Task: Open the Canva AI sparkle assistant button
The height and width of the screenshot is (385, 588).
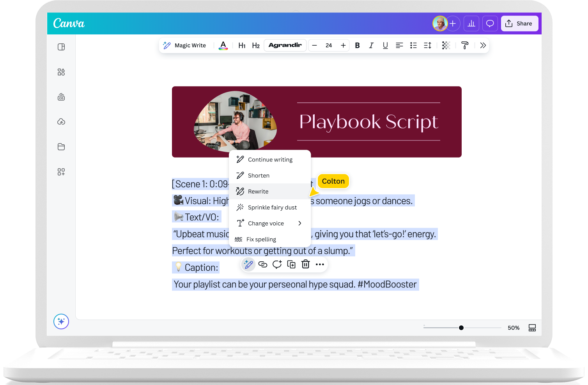Action: (x=61, y=321)
